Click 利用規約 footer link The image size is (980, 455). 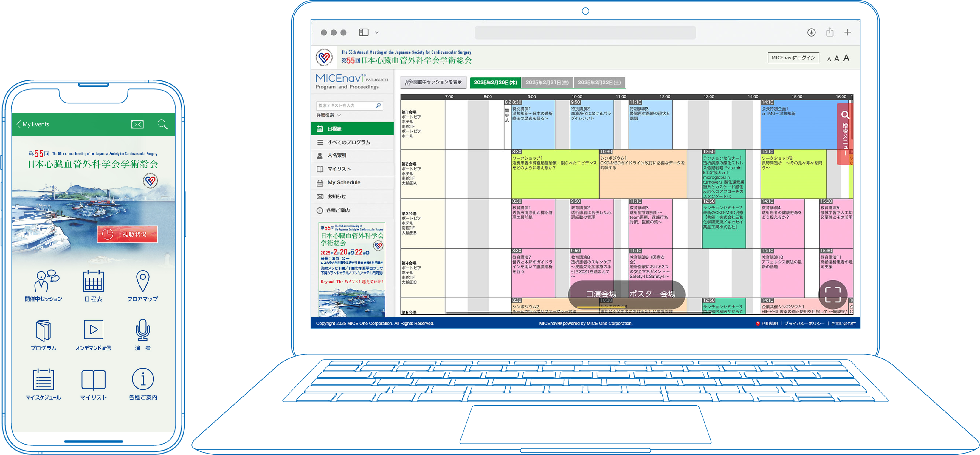(769, 324)
